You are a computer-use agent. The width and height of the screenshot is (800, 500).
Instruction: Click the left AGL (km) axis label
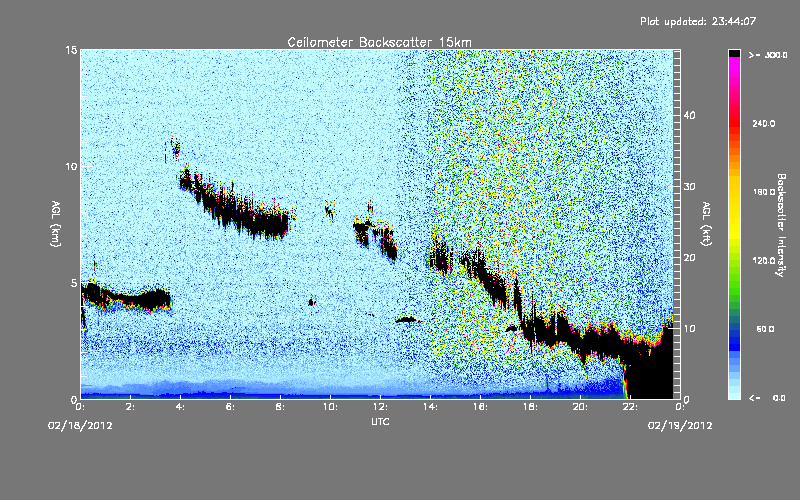pos(56,223)
